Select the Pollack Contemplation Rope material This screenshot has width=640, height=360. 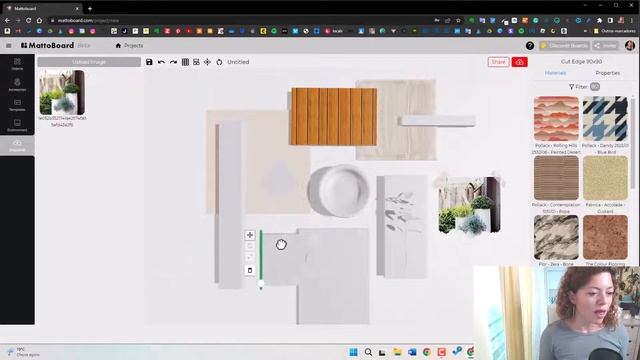(x=556, y=178)
